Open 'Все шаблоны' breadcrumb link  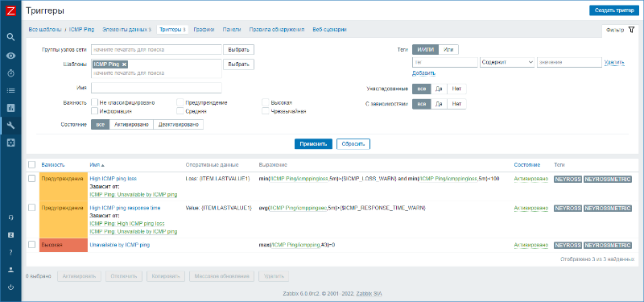(x=45, y=30)
